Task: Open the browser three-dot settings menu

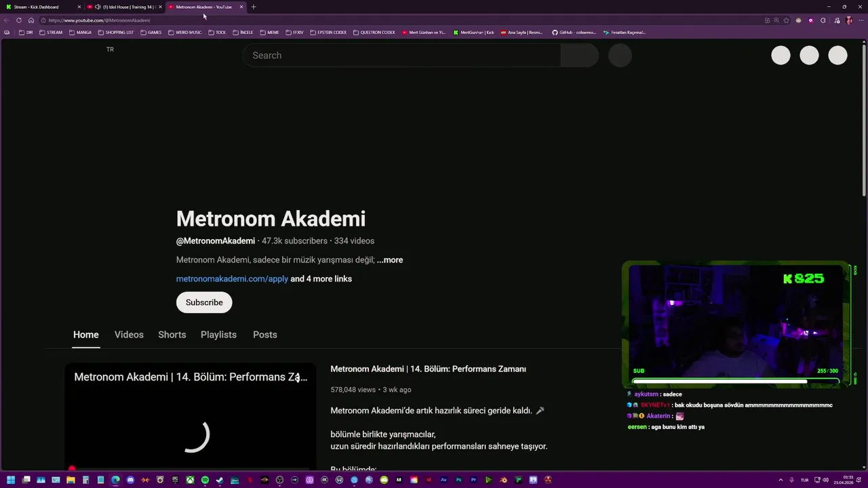Action: [861, 20]
